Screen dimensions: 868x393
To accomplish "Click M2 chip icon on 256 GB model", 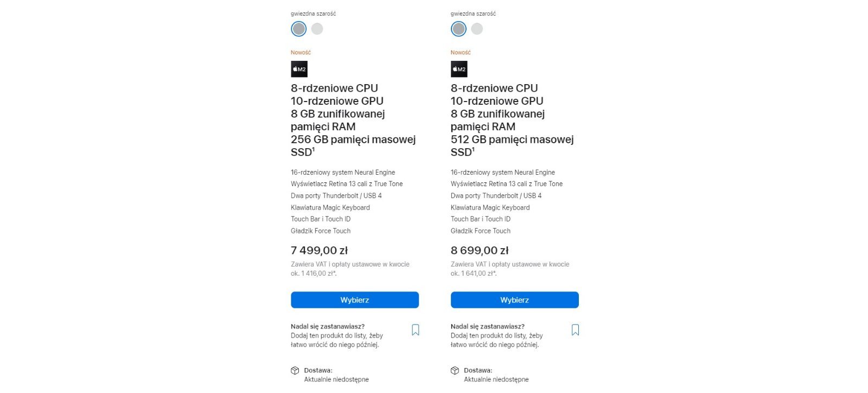I will click(x=299, y=69).
